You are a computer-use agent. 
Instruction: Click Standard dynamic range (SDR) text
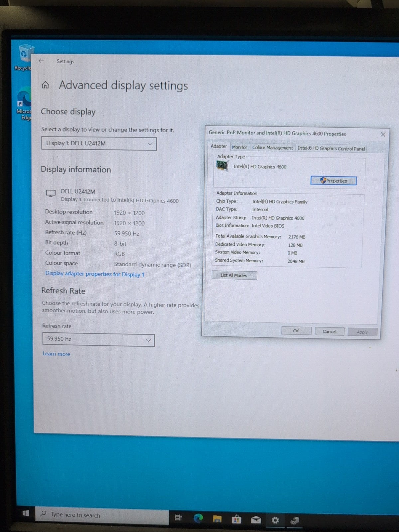(153, 265)
